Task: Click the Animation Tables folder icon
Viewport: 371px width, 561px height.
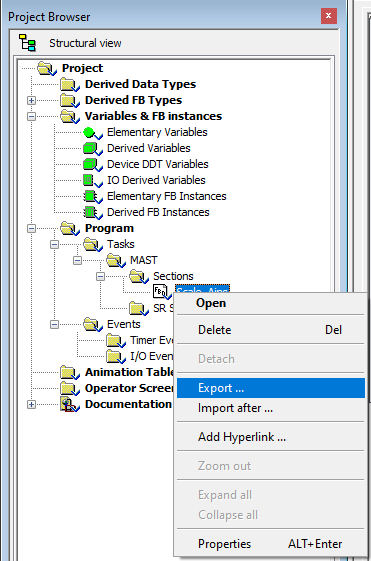Action: pyautogui.click(x=69, y=372)
